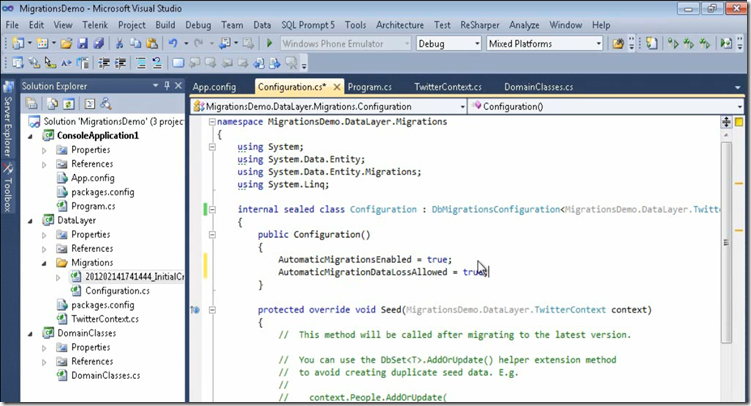This screenshot has height=406, width=751.
Task: Save the current file with the floppy icon
Action: tap(83, 44)
